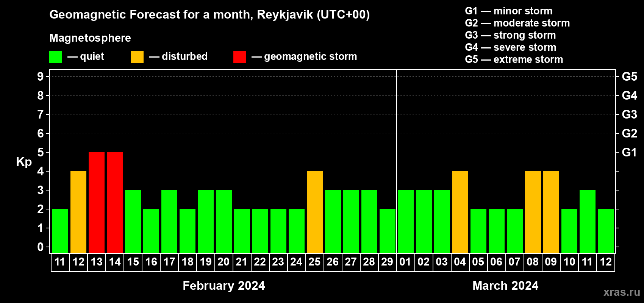The image size is (644, 303).
Task: Click the right-axis G3 label
Action: (x=630, y=114)
